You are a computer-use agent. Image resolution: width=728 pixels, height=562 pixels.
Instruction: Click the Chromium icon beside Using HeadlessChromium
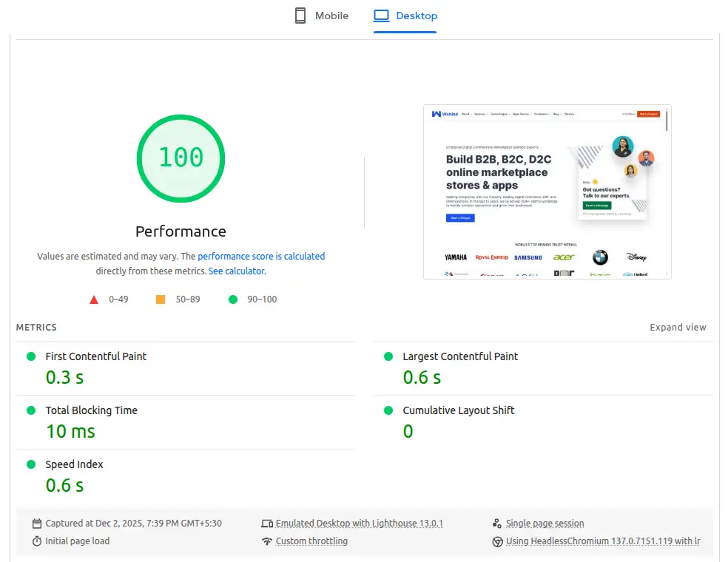(x=497, y=541)
